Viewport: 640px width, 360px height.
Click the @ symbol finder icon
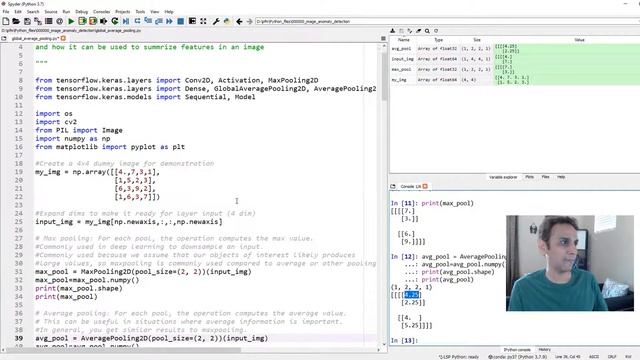tap(60, 21)
